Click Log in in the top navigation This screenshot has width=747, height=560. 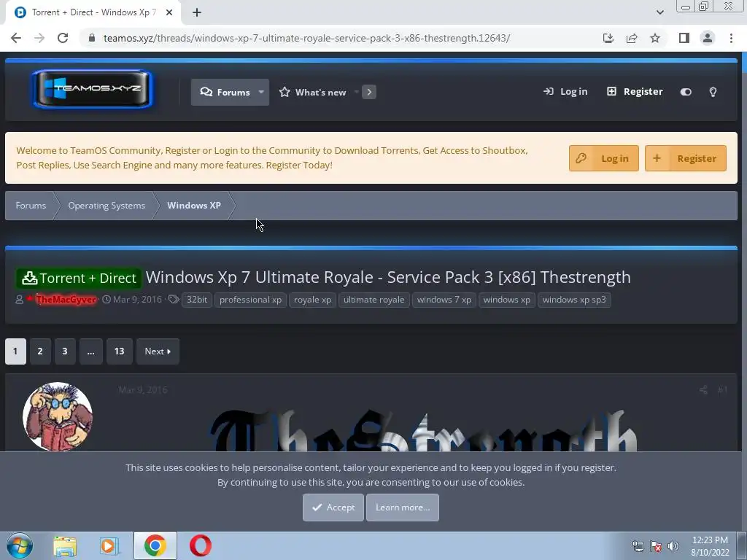click(565, 91)
